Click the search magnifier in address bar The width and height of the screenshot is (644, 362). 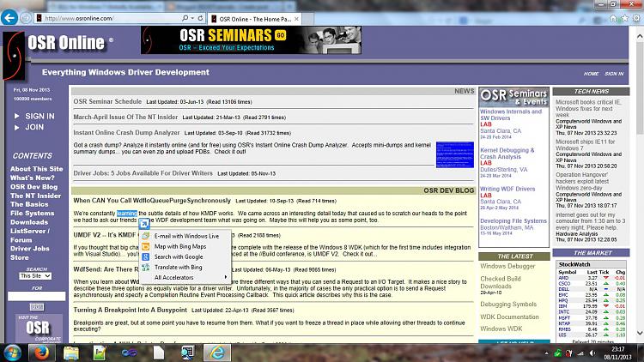tap(185, 18)
